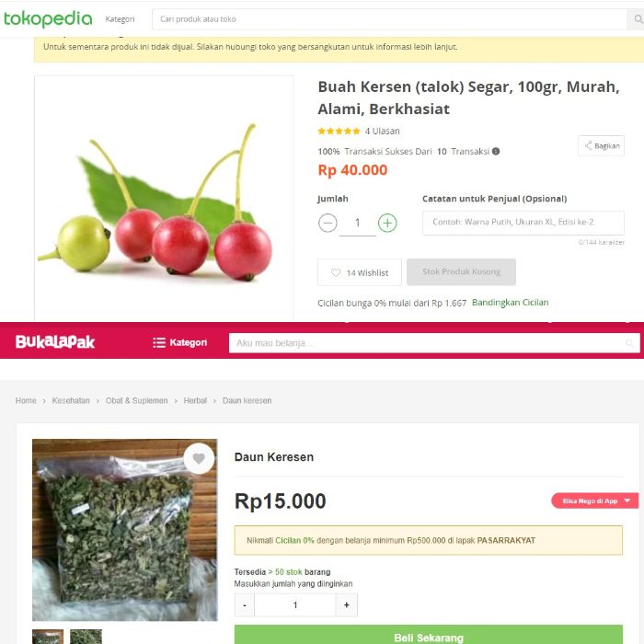This screenshot has height=644, width=644.
Task: Open Tokopedia Kategori dropdown
Action: pyautogui.click(x=121, y=19)
